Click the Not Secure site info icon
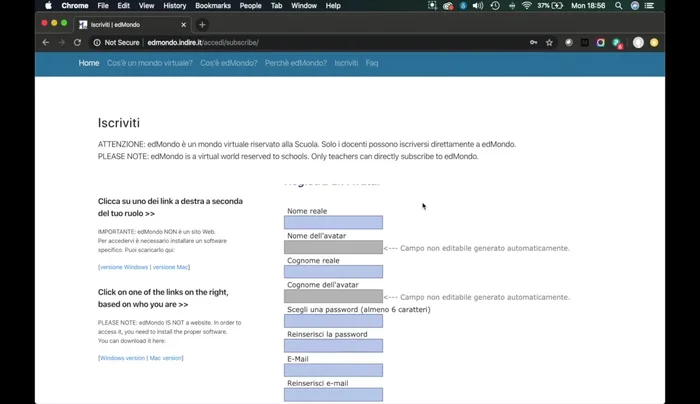This screenshot has height=404, width=700. [x=97, y=42]
